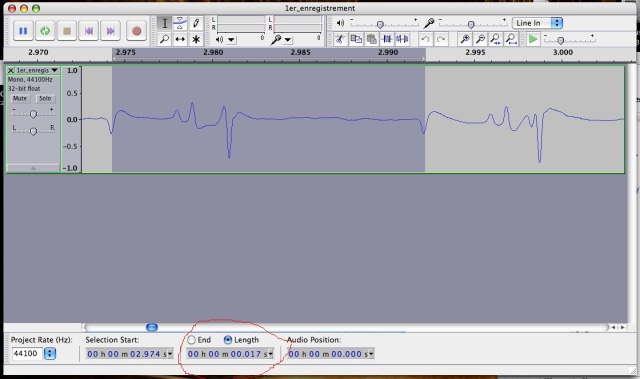Click the red Record button
640x379 pixels.
tap(136, 31)
